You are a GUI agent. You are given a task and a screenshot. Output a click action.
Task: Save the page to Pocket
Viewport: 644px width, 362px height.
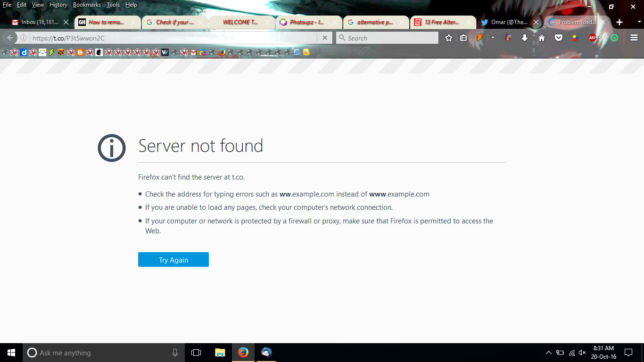coord(559,38)
